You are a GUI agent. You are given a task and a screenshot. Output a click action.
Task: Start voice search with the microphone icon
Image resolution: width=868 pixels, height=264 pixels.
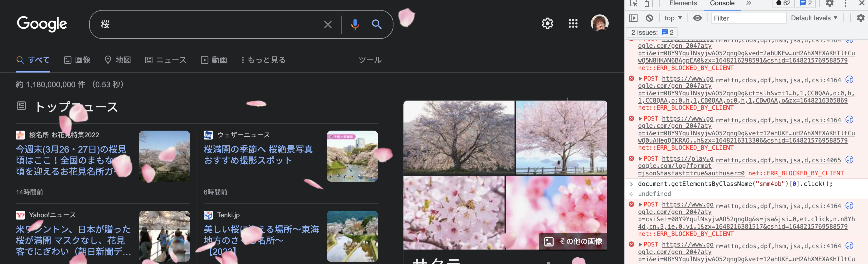pyautogui.click(x=355, y=24)
